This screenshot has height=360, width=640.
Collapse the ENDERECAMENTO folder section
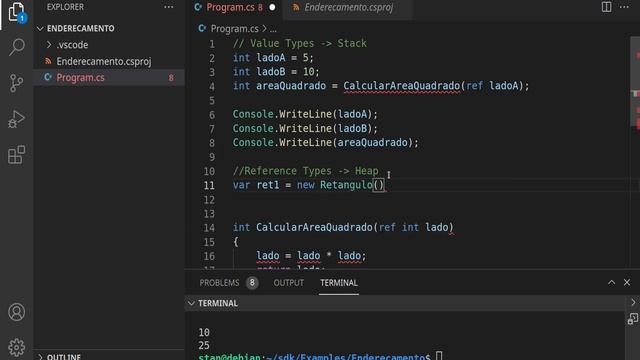[40, 29]
